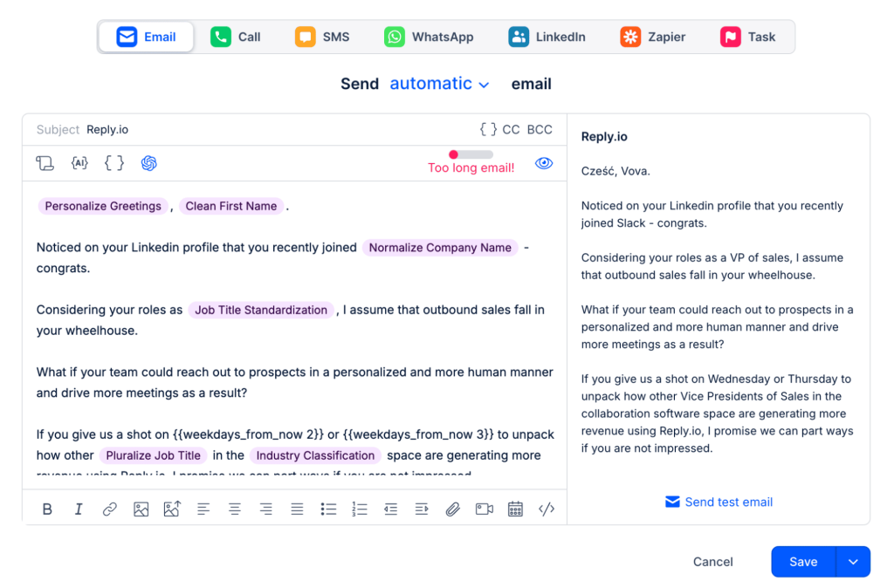Toggle the bulleted list
Image resolution: width=894 pixels, height=588 pixels.
(328, 509)
